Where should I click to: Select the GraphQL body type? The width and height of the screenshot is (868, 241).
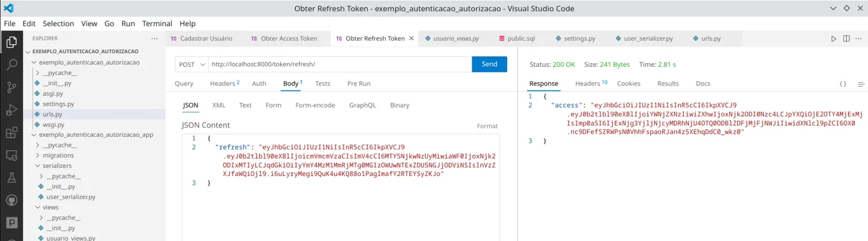click(x=363, y=105)
